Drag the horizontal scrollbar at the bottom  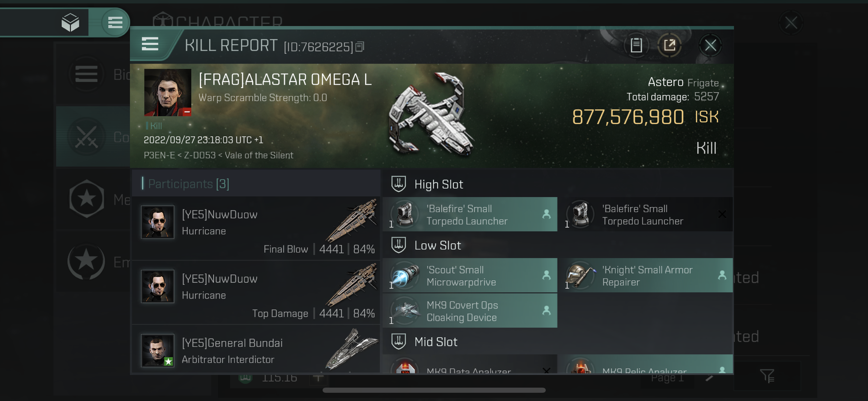tap(433, 392)
